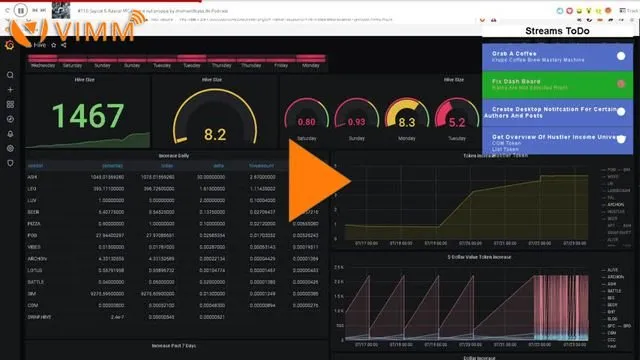Sort table by yesterday column
This screenshot has width=640, height=360.
coord(112,166)
